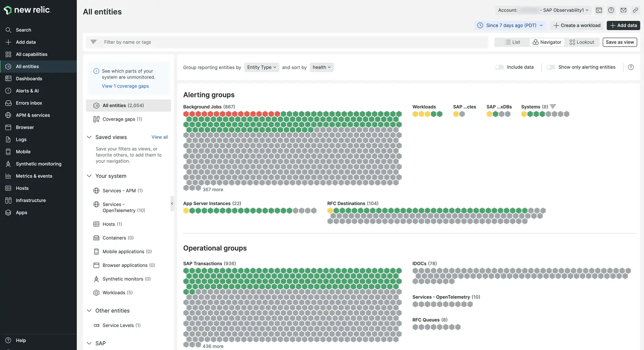Switch to the Lookout view
The width and height of the screenshot is (644, 350).
(x=582, y=42)
